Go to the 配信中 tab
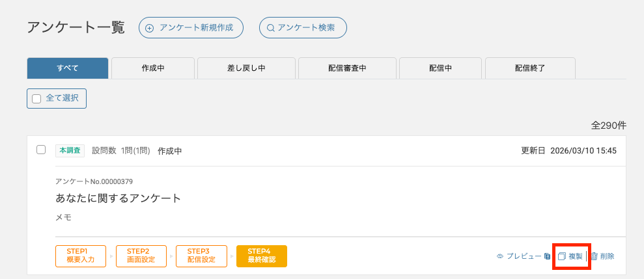This screenshot has width=644, height=279. [440, 68]
